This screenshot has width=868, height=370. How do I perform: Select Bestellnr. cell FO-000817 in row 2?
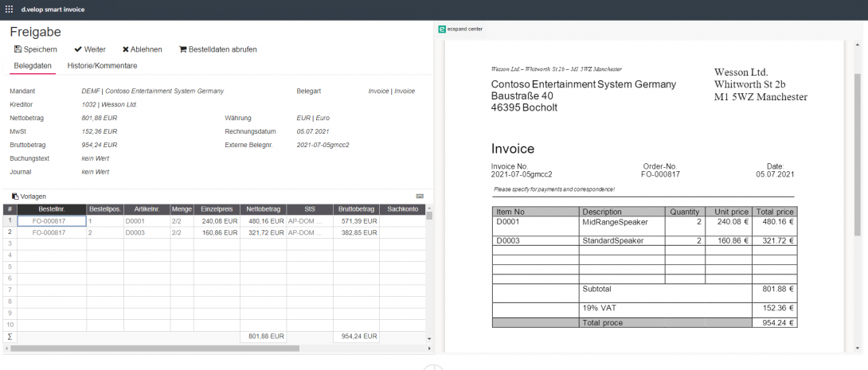tap(52, 233)
